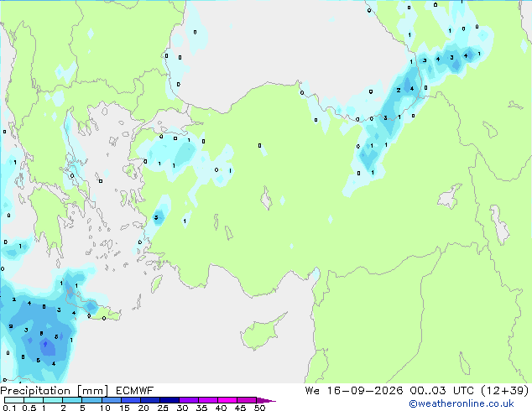Click the legend swatch between 25 and 30

(x=170, y=400)
